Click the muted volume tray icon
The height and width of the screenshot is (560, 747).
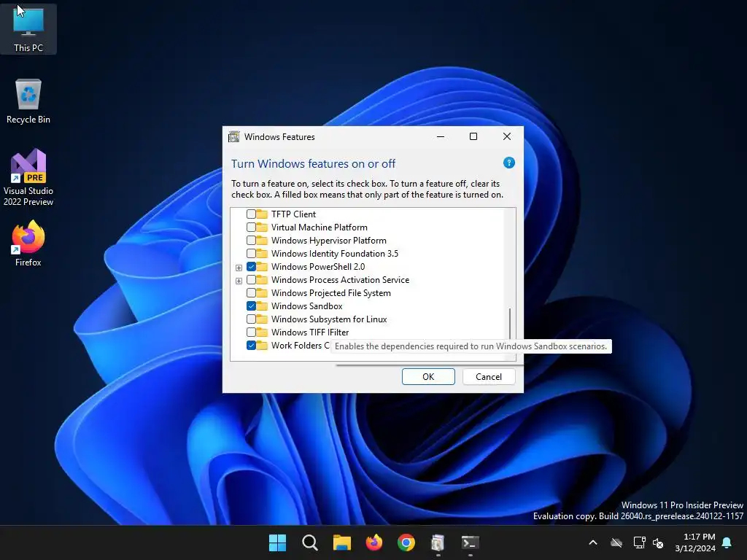(658, 542)
